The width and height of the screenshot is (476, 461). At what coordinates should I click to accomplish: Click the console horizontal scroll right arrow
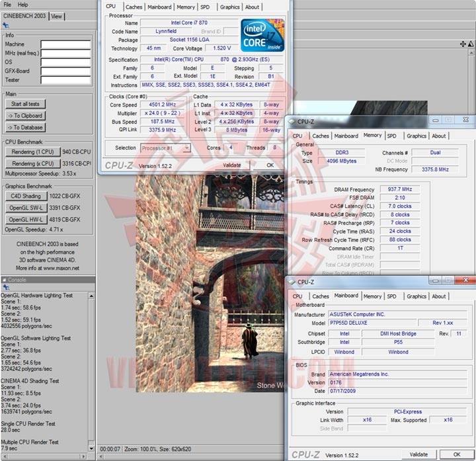click(x=83, y=456)
